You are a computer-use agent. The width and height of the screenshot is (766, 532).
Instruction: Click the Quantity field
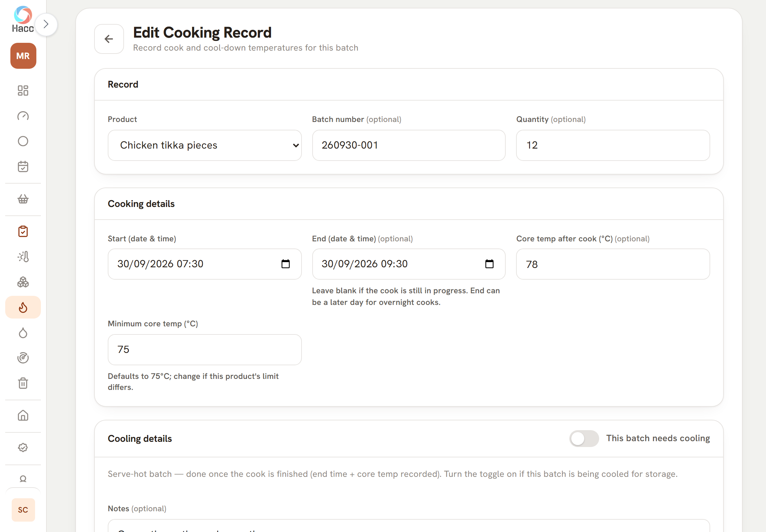pos(613,145)
